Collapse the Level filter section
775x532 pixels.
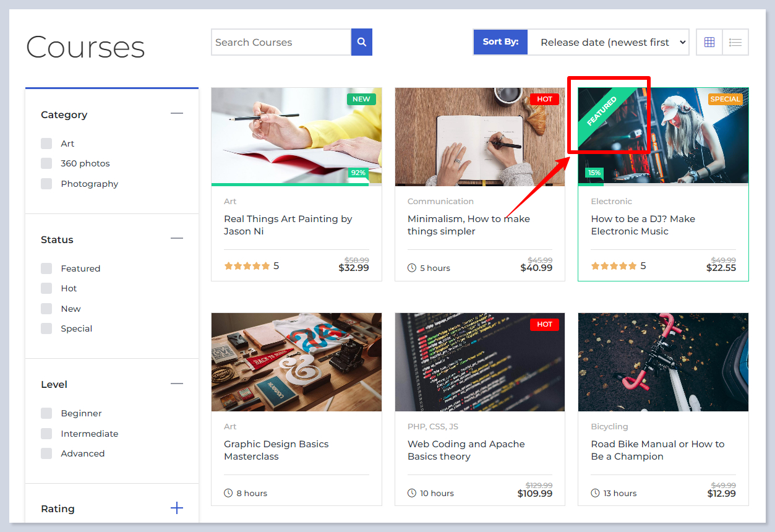(x=177, y=384)
